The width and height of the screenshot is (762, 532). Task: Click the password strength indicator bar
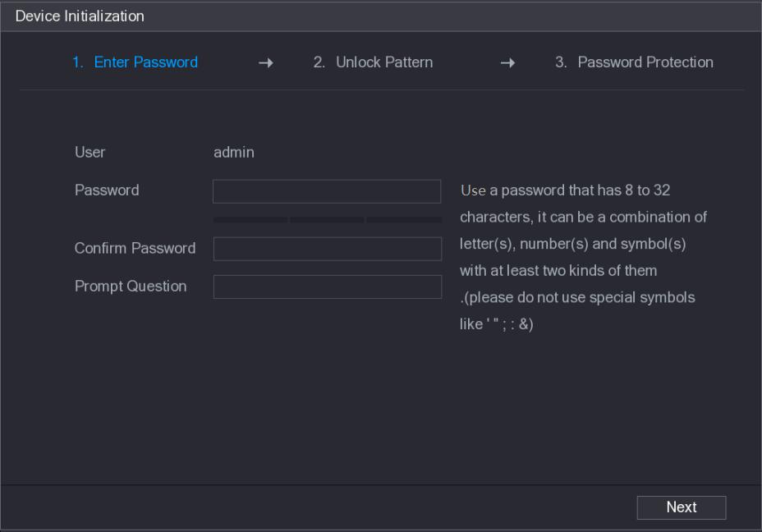point(327,219)
